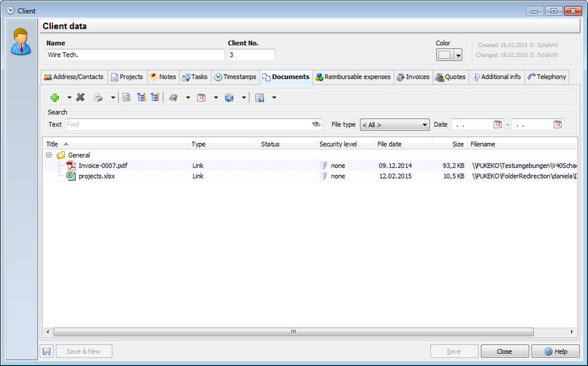Click the expand all tree icon

(x=141, y=98)
